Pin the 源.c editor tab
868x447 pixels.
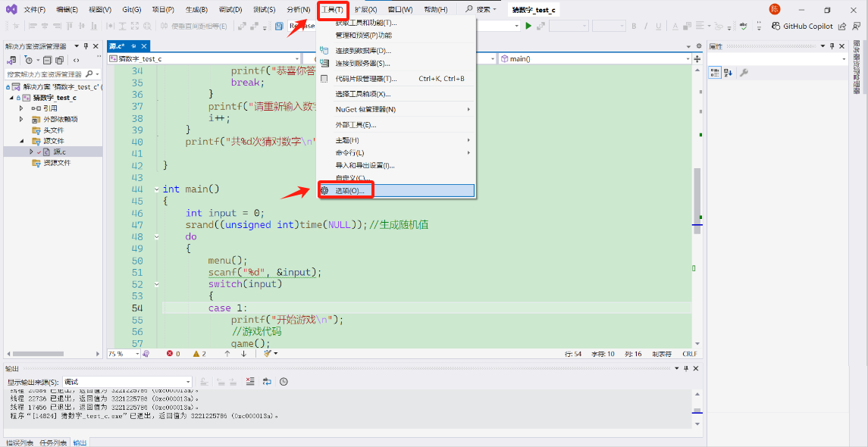pos(134,47)
